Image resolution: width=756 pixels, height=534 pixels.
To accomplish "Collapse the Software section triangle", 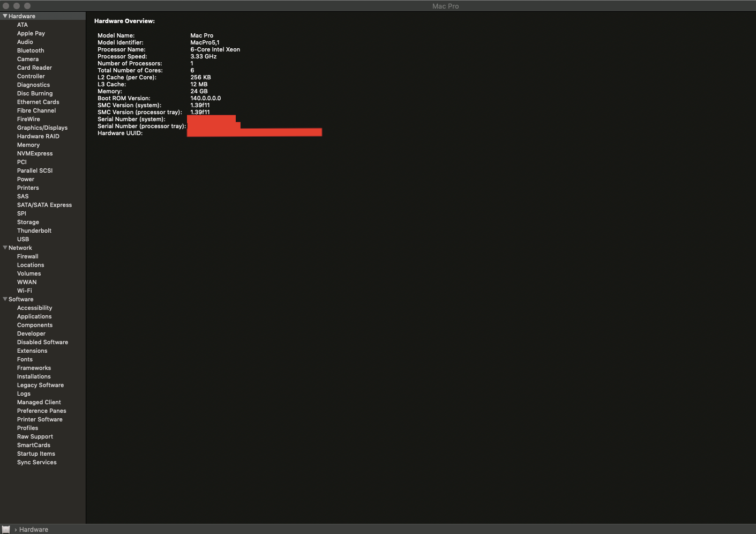I will pos(5,299).
